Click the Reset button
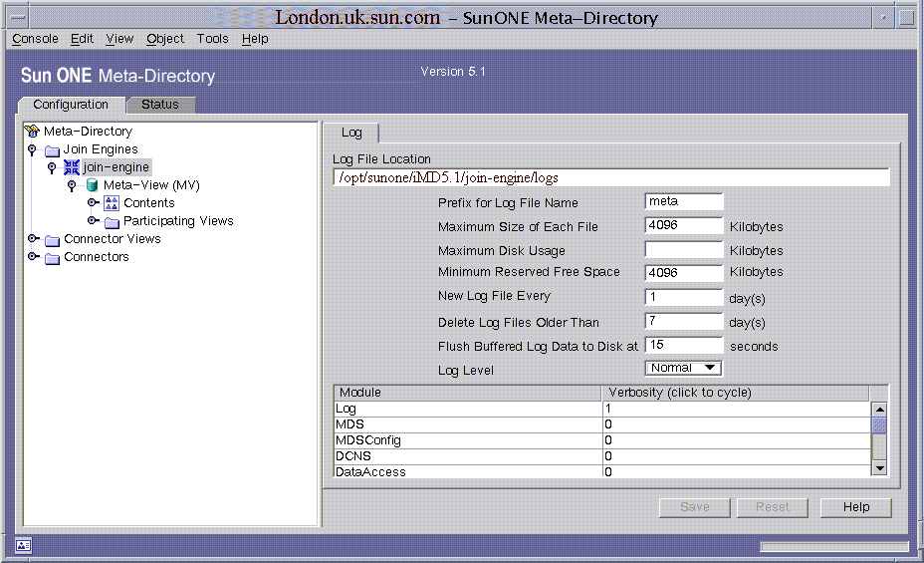 click(772, 507)
